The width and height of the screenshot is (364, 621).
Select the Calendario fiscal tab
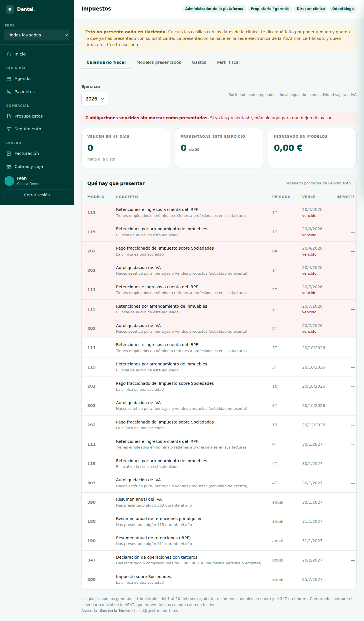(106, 62)
